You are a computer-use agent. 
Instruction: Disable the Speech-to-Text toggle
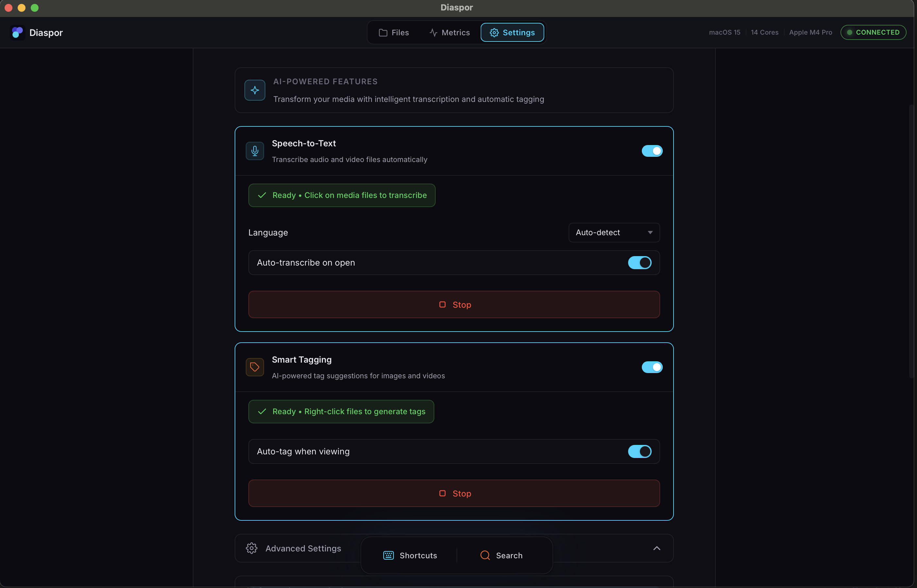point(652,151)
